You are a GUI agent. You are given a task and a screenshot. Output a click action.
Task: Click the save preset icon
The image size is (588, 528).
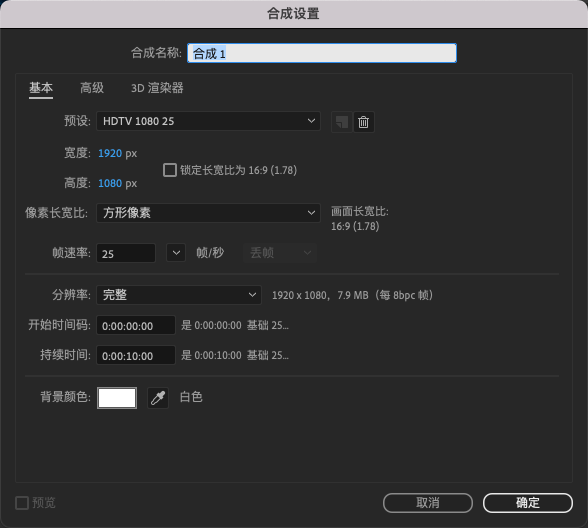(x=342, y=122)
